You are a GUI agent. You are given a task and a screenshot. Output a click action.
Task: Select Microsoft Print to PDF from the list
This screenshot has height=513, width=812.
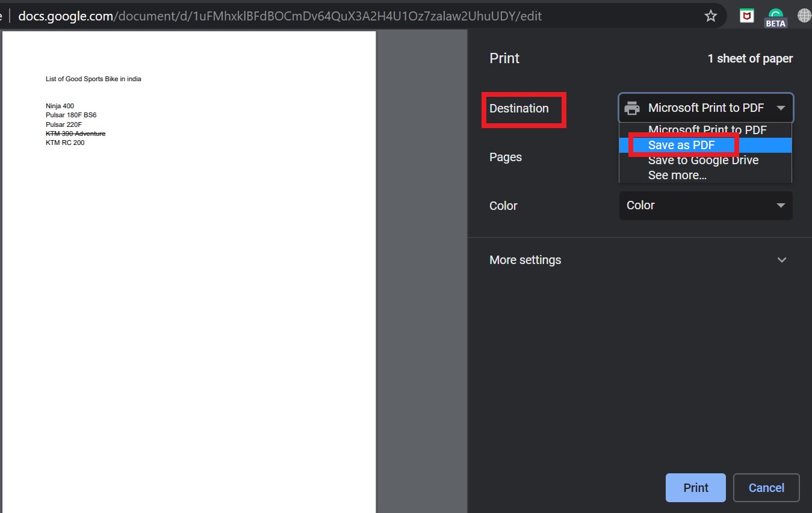pos(707,130)
